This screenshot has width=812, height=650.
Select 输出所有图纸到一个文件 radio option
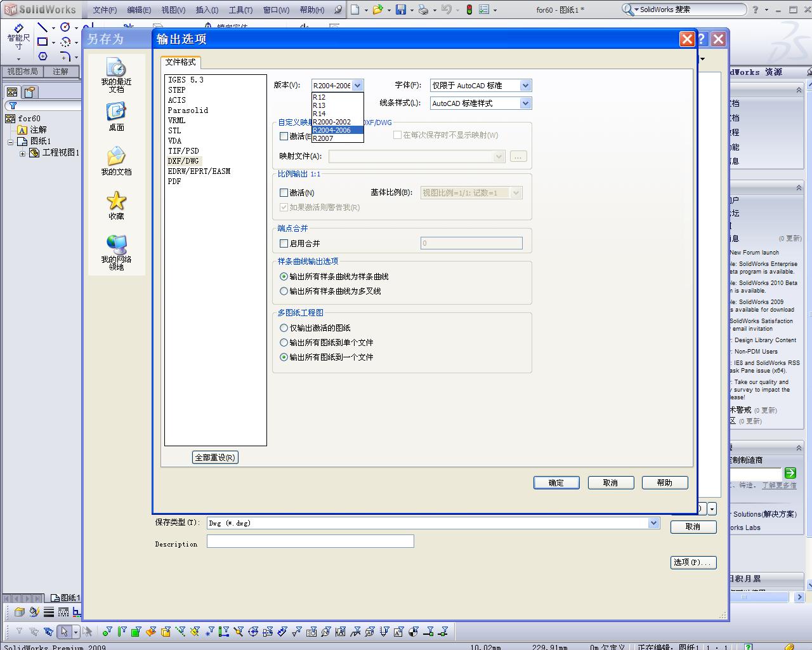pyautogui.click(x=284, y=357)
